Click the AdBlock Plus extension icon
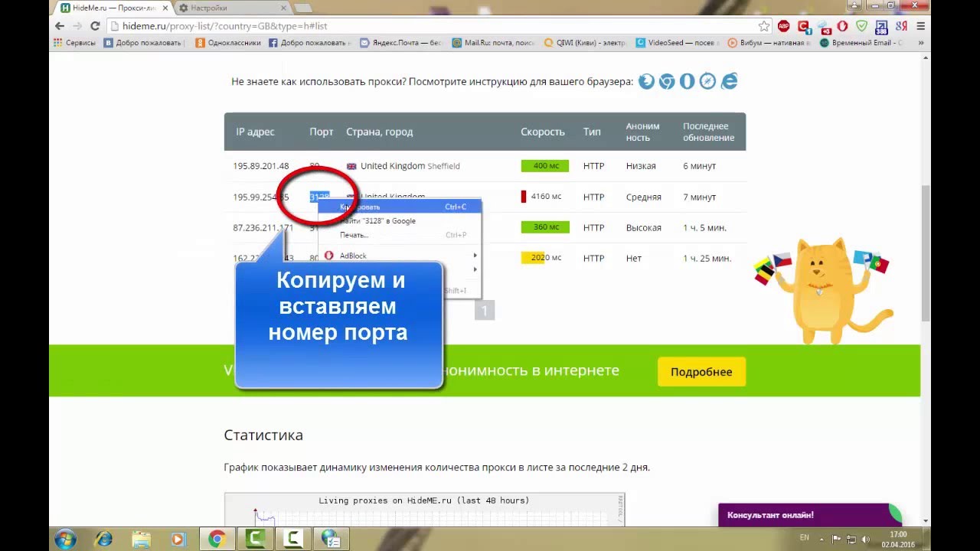This screenshot has width=980, height=551. coord(783,26)
